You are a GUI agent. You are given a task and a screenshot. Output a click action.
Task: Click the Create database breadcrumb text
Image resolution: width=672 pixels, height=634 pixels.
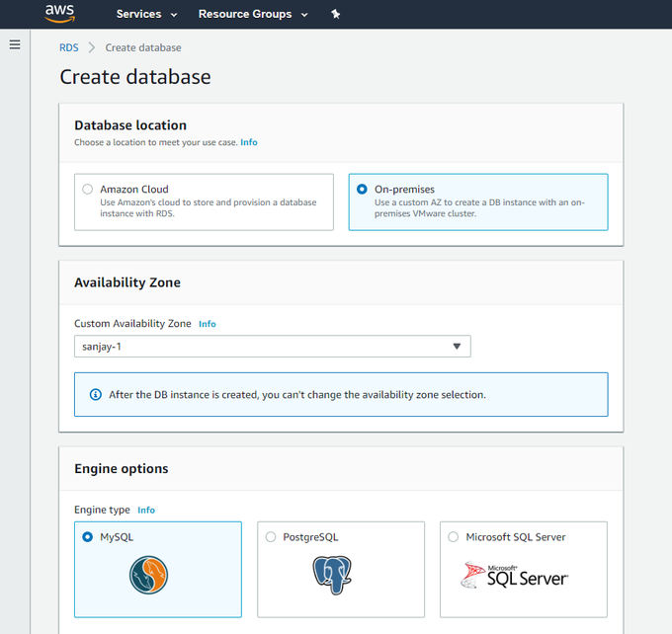coord(143,47)
